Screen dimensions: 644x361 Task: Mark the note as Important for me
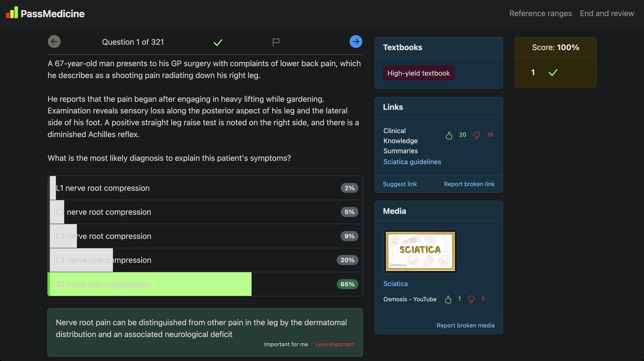(x=286, y=344)
